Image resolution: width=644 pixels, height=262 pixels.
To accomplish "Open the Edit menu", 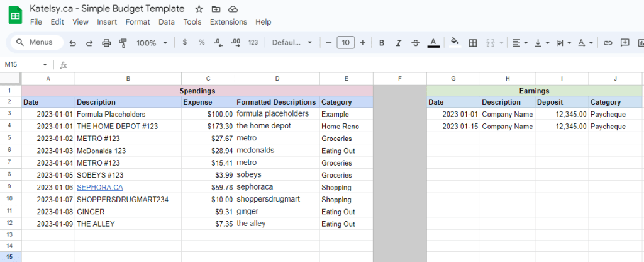I will pyautogui.click(x=57, y=22).
